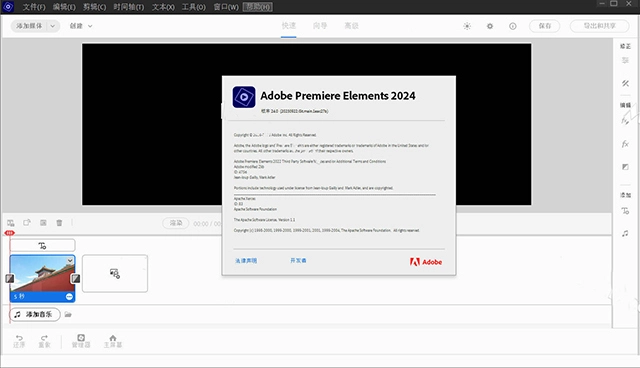Click the Premiere Elements logo in title bar
Viewport: 640px width, 368px height.
pos(8,6)
